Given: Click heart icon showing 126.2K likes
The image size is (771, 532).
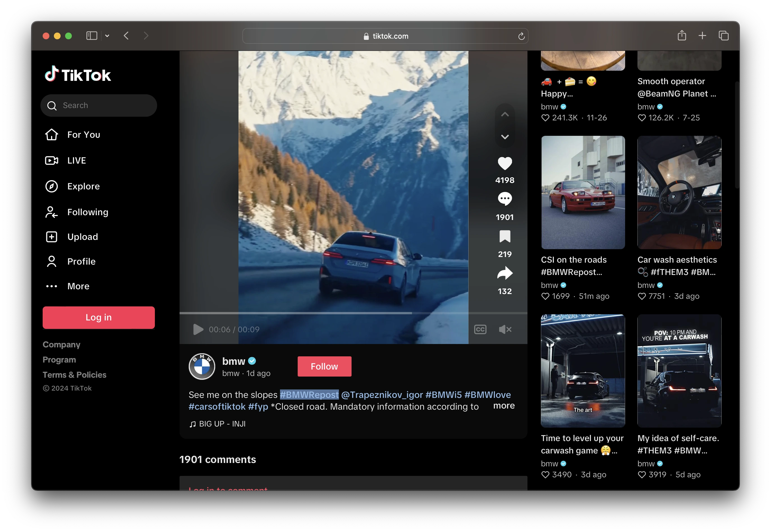Looking at the screenshot, I should click(x=641, y=118).
